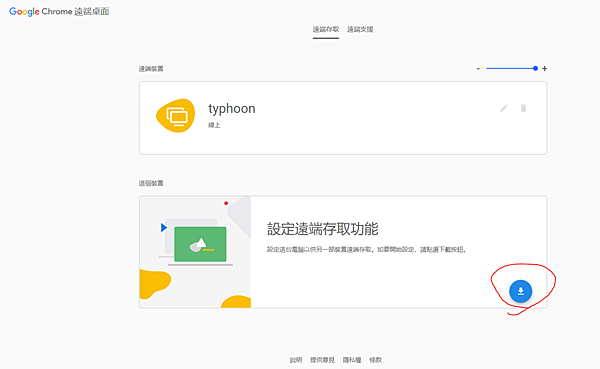Open the typhoon remote device icon
The width and height of the screenshot is (600, 369).
click(176, 115)
